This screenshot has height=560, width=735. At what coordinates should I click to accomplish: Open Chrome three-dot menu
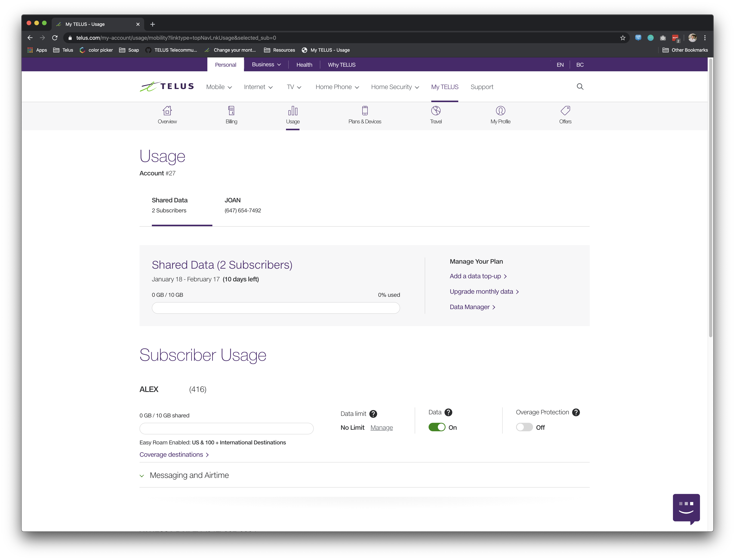pyautogui.click(x=705, y=38)
